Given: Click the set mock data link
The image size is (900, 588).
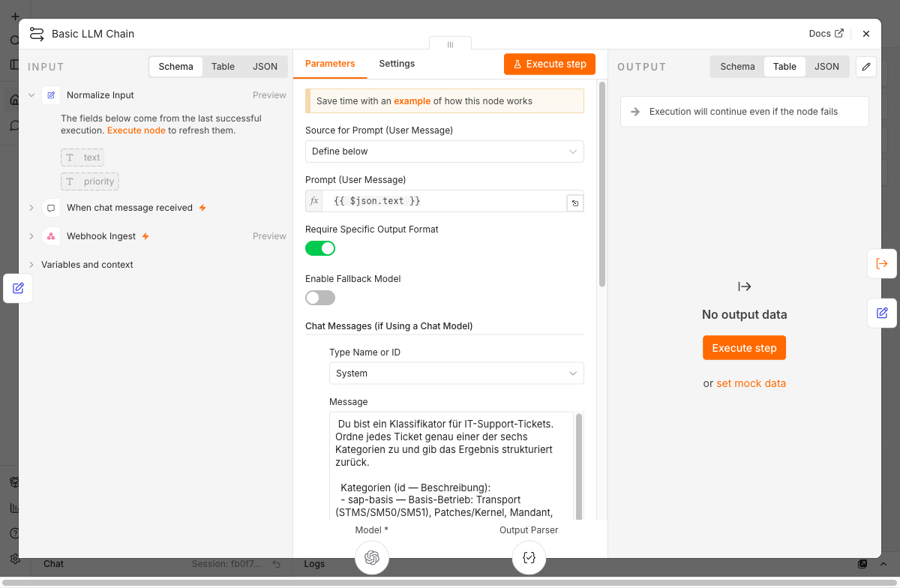Looking at the screenshot, I should 751,383.
